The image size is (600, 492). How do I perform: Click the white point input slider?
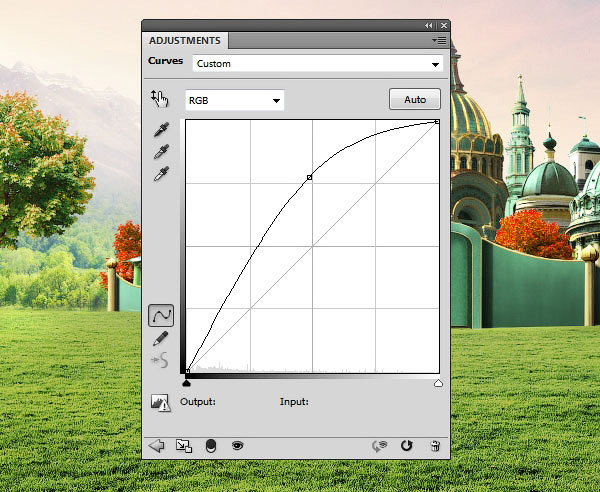439,383
